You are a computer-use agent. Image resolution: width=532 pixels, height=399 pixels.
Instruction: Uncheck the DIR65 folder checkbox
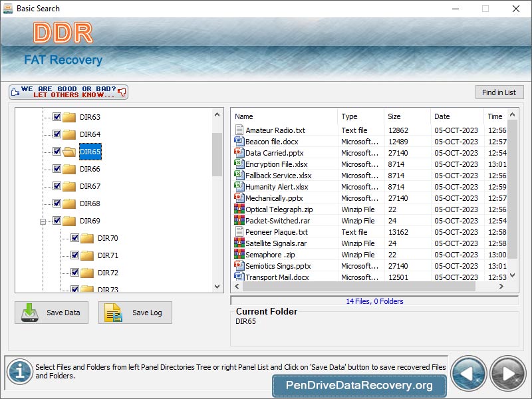(57, 152)
